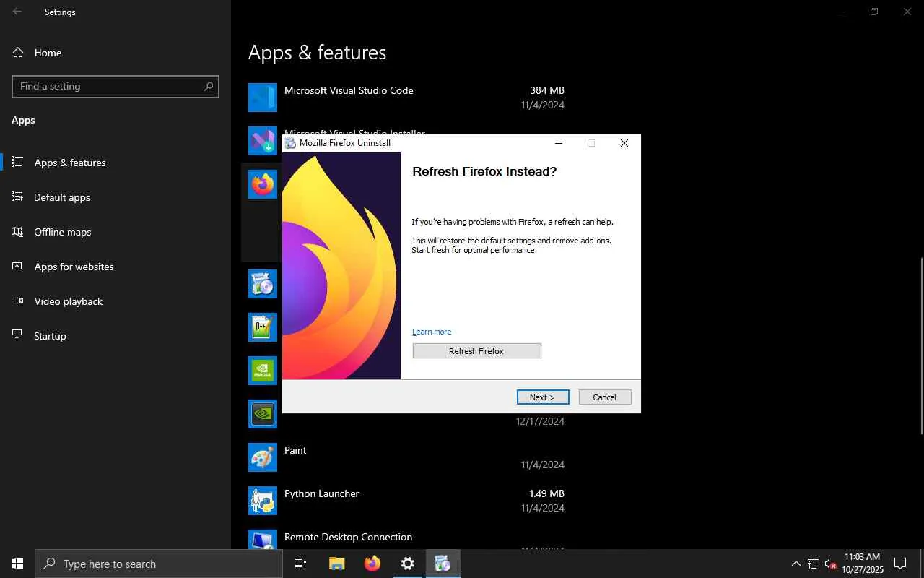Open the notification center icon

(x=900, y=564)
